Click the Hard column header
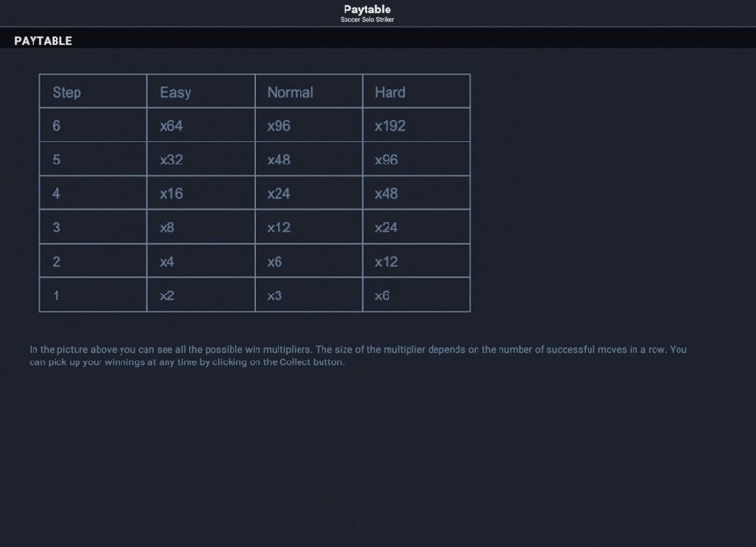 coord(416,91)
